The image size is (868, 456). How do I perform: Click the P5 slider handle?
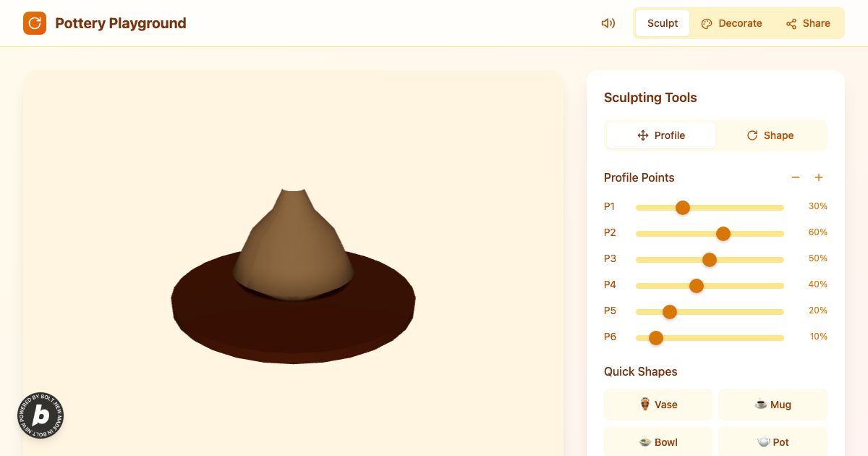[x=670, y=312]
